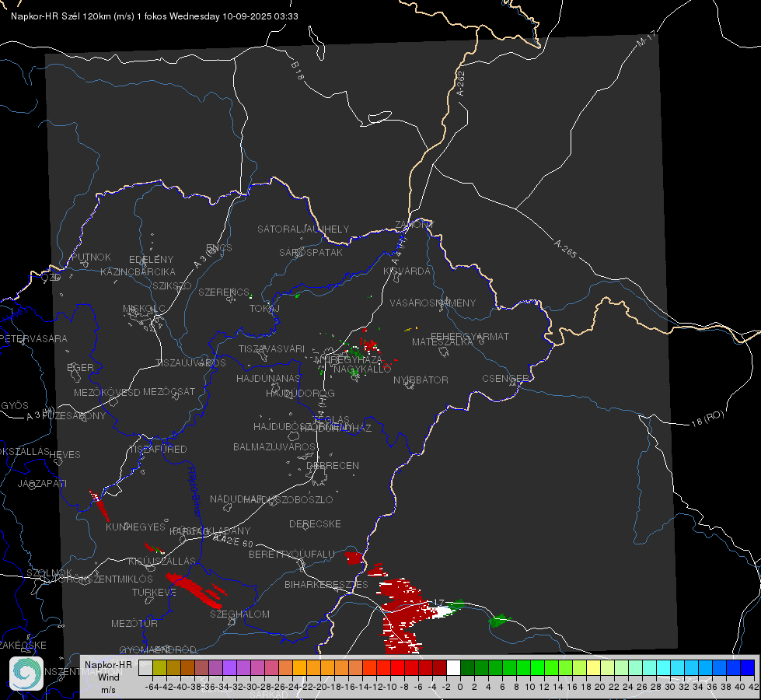
Task: Click the TOKAJ town label
Action: coord(264,309)
